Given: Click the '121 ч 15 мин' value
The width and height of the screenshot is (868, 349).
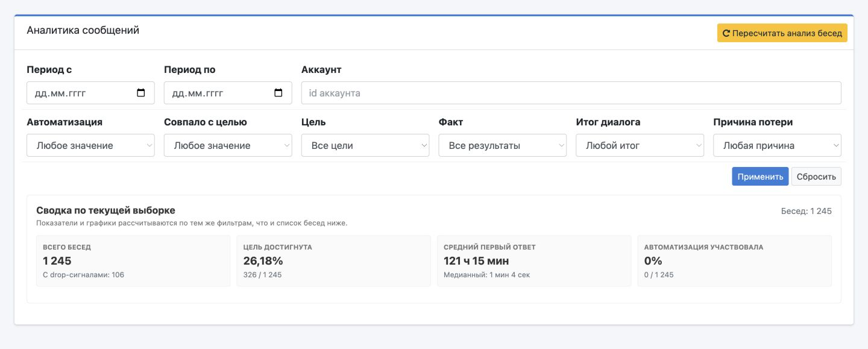Looking at the screenshot, I should tap(476, 261).
